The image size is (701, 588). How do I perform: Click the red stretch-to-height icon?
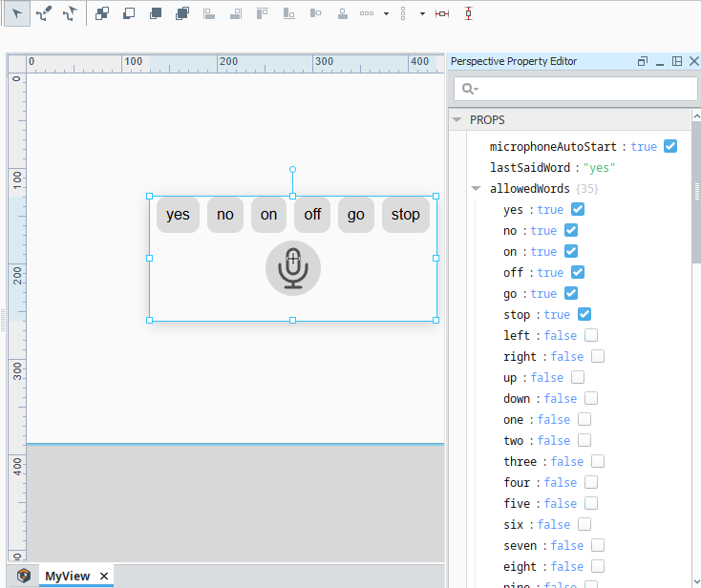pos(468,13)
